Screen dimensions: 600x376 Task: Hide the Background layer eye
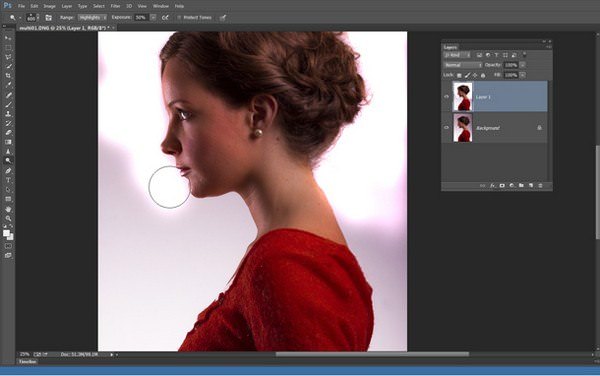click(x=446, y=128)
